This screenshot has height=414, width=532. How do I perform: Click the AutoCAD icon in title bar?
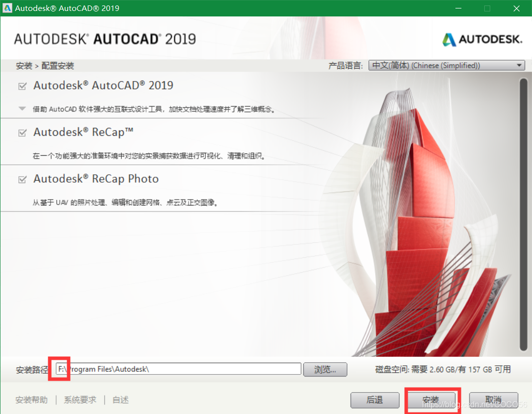tap(7, 8)
